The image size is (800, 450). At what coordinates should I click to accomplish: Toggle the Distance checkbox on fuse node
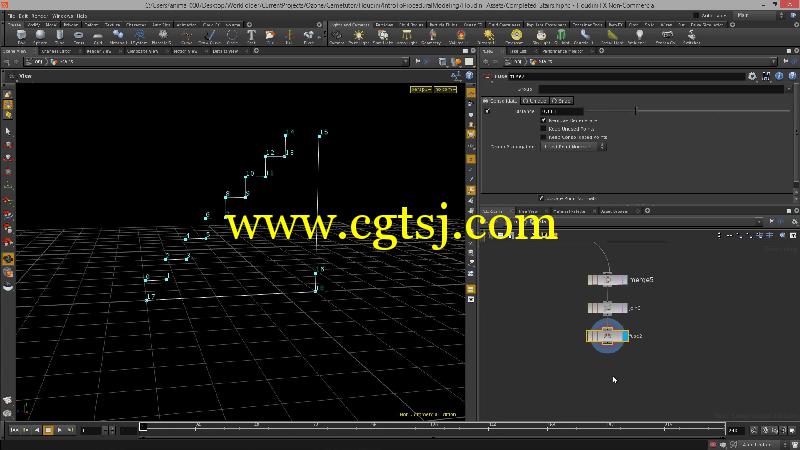[487, 111]
